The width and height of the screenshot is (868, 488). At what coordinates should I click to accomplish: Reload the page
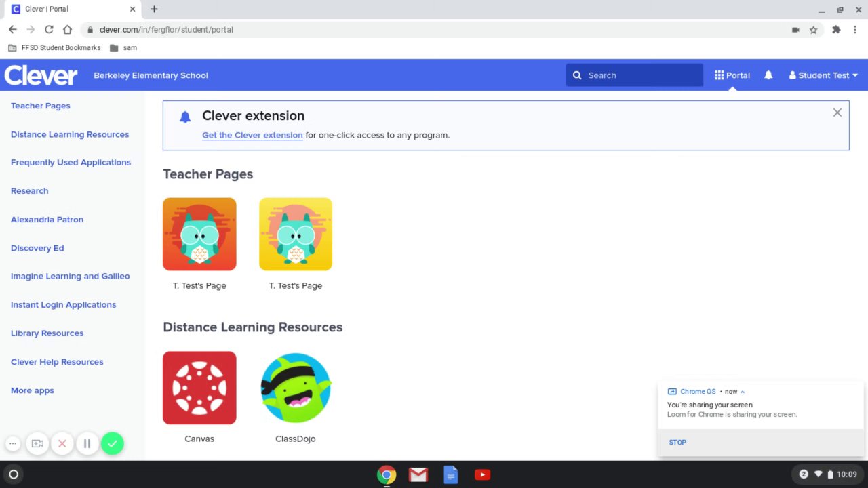click(49, 30)
